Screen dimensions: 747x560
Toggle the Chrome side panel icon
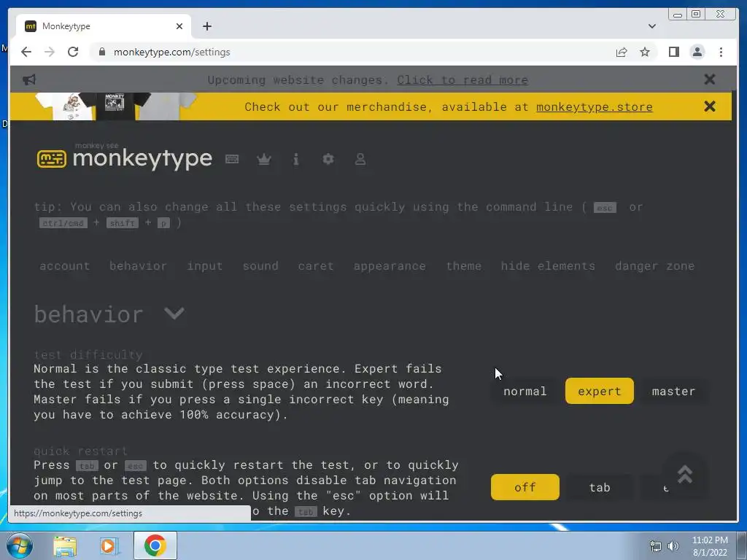pos(673,52)
